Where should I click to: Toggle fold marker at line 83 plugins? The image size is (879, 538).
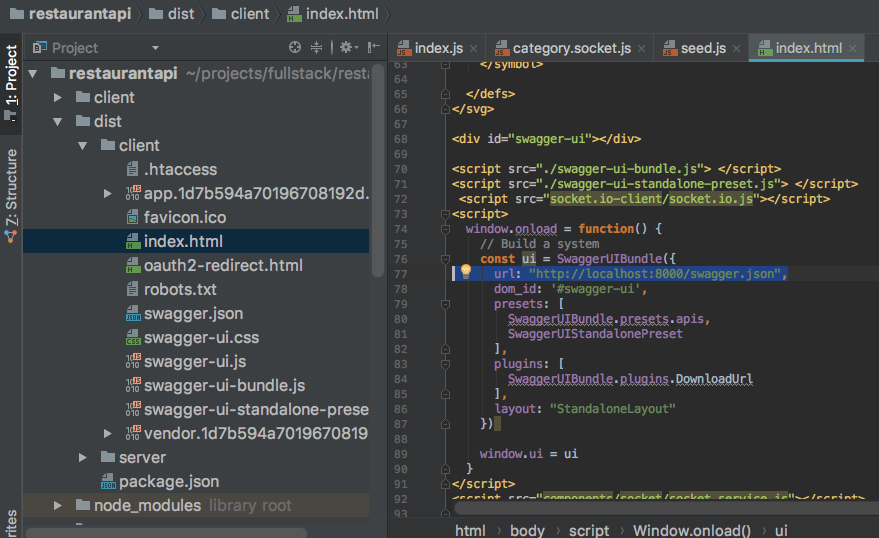click(445, 364)
